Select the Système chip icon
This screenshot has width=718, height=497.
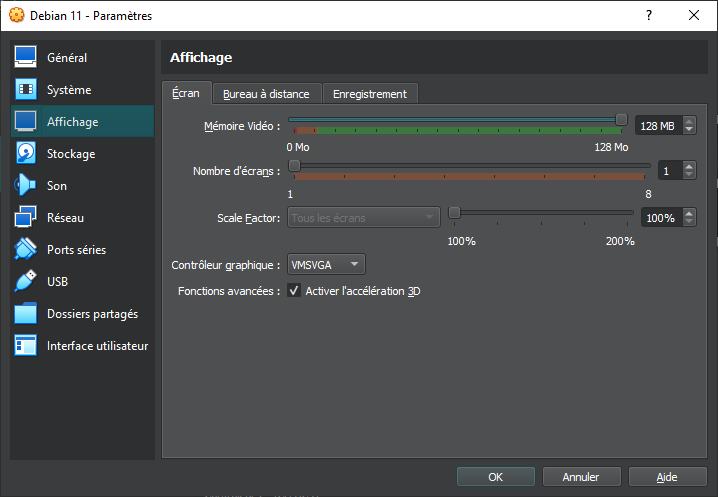(x=26, y=89)
